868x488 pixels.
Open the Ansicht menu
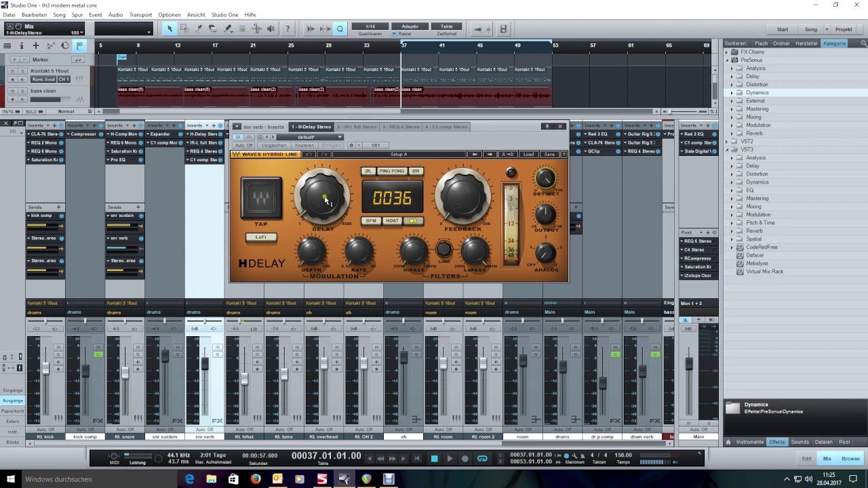pyautogui.click(x=196, y=14)
